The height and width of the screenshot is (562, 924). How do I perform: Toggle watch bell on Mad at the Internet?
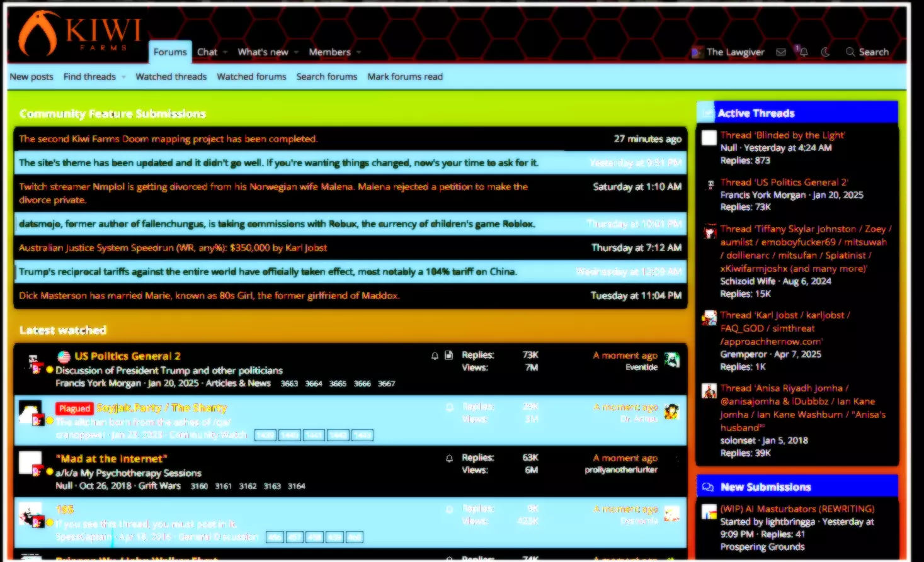coord(449,458)
